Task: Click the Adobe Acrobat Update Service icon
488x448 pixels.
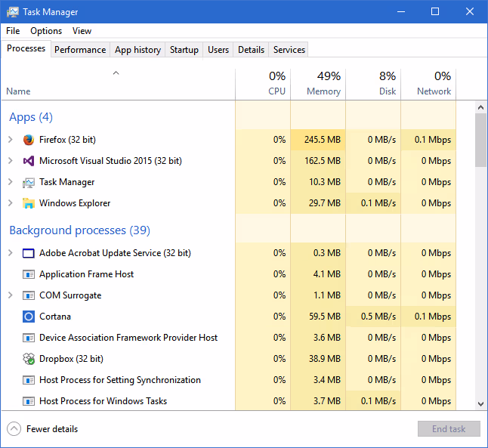Action: click(28, 253)
